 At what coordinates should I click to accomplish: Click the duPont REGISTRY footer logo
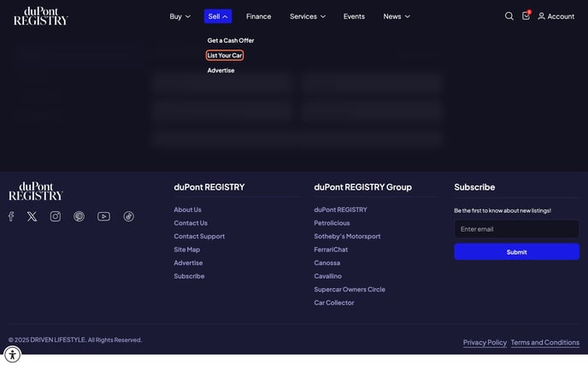[36, 191]
